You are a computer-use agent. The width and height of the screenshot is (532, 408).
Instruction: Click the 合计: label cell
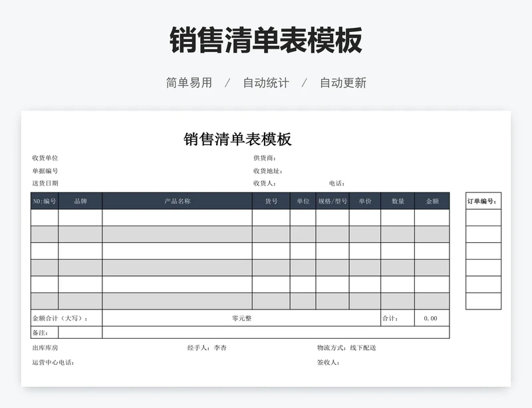[x=398, y=318]
